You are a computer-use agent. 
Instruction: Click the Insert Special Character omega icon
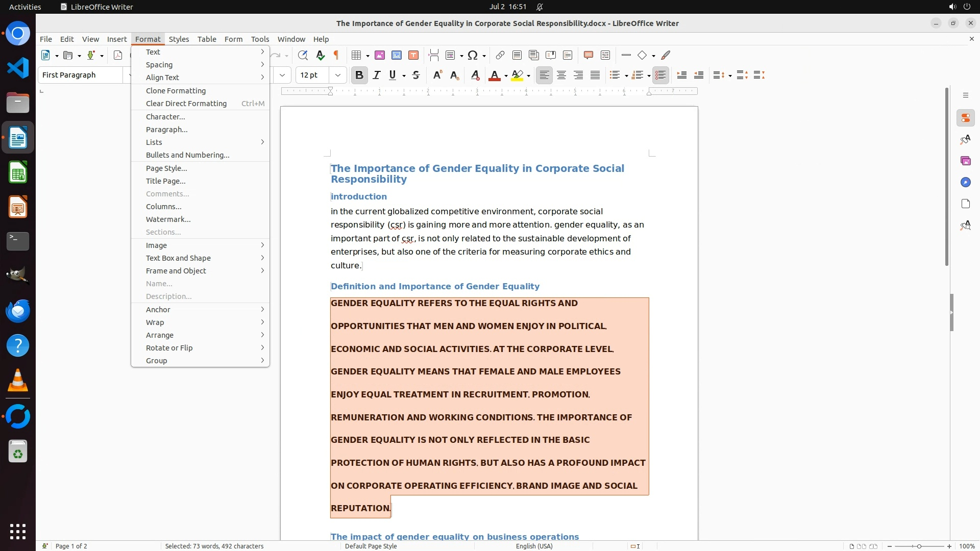(x=473, y=55)
